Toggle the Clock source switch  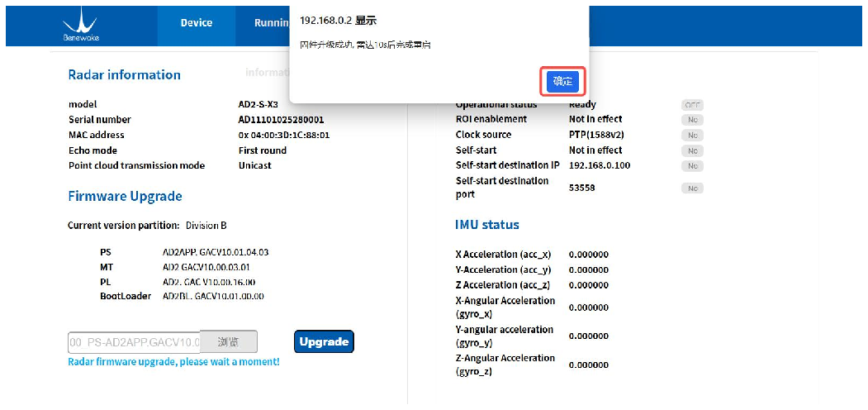[692, 136]
